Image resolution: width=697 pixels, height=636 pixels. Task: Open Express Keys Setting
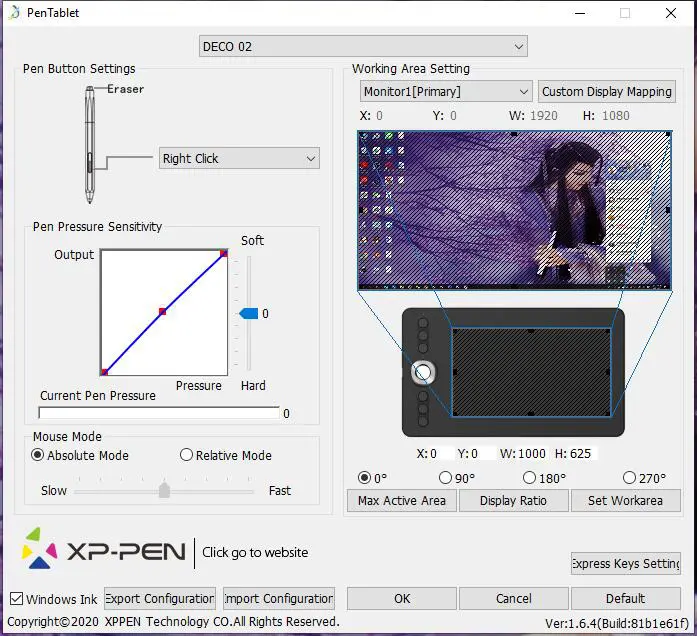[625, 563]
